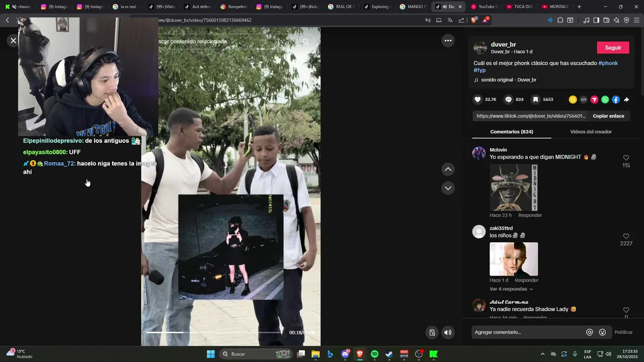Open the duver_br username profile link

(503, 45)
